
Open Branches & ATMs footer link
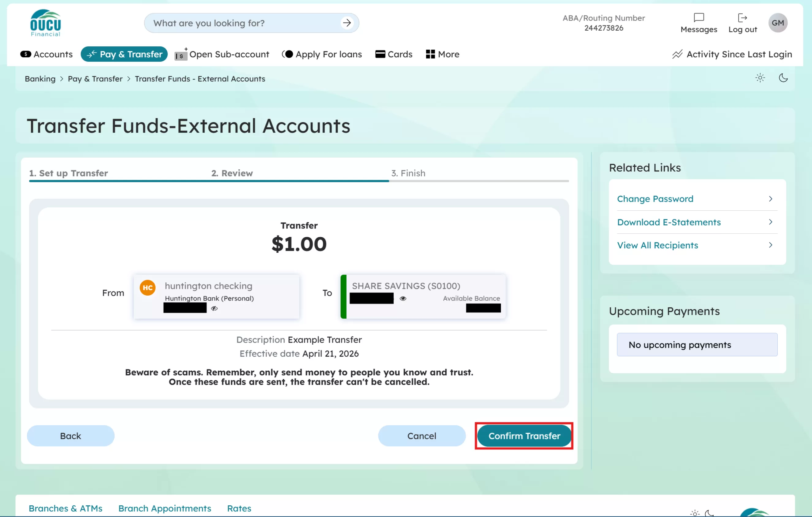point(65,508)
